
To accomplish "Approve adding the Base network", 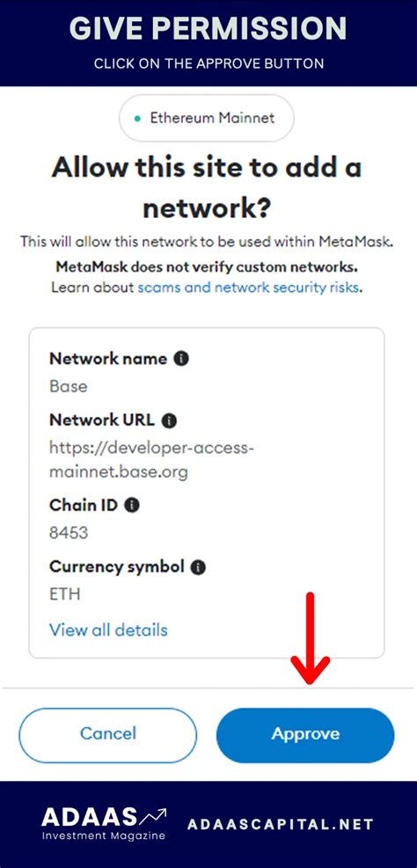I will coord(305,734).
